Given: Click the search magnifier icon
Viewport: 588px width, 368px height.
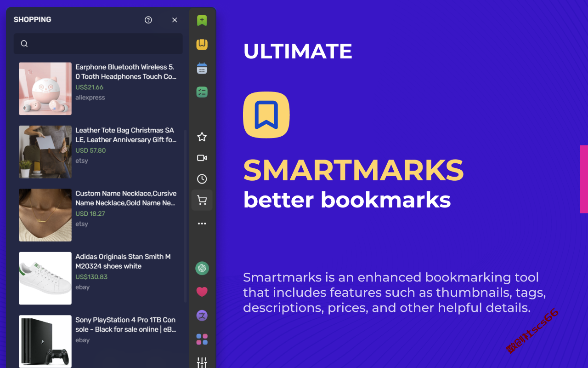Looking at the screenshot, I should (24, 44).
